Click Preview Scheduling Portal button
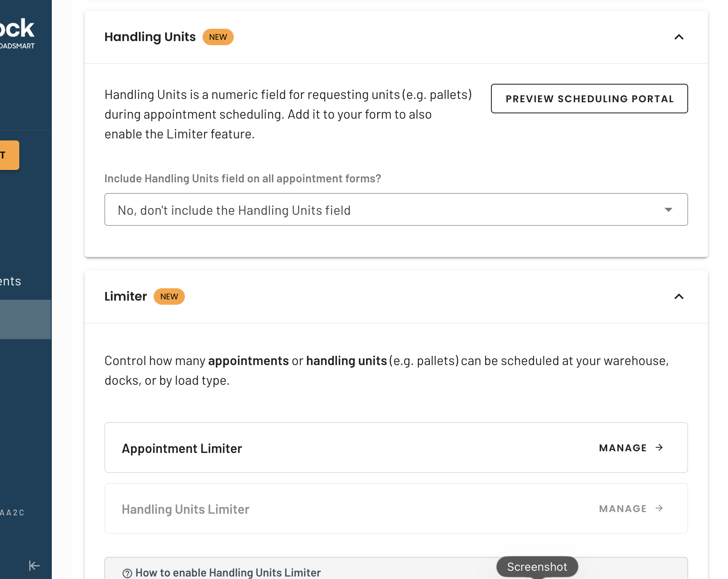Viewport: 728px width, 579px height. point(589,99)
